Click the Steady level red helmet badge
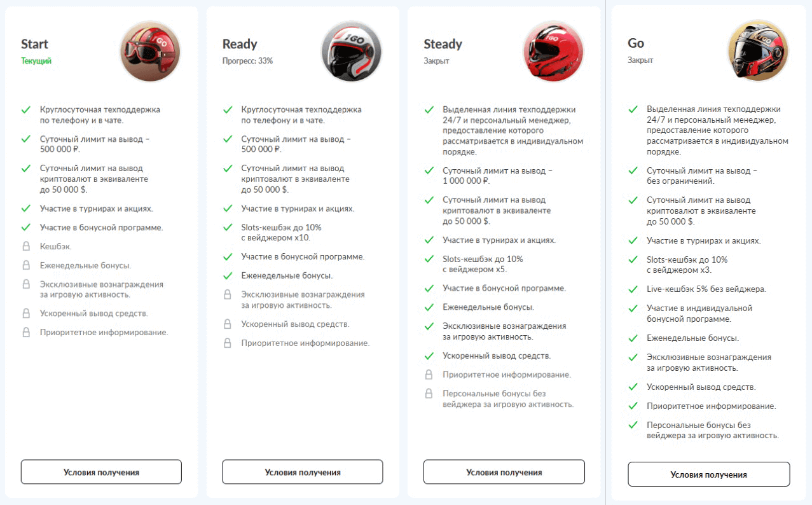812x505 pixels. 553,51
